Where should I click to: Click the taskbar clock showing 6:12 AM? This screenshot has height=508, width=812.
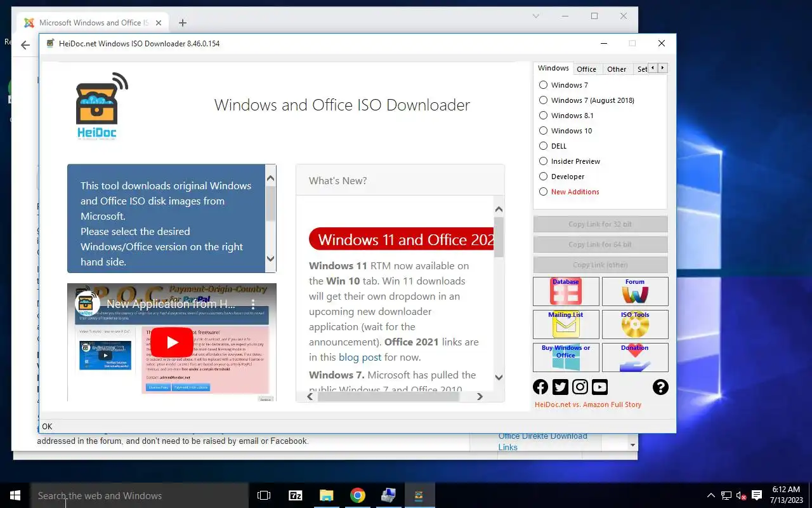[785, 495]
